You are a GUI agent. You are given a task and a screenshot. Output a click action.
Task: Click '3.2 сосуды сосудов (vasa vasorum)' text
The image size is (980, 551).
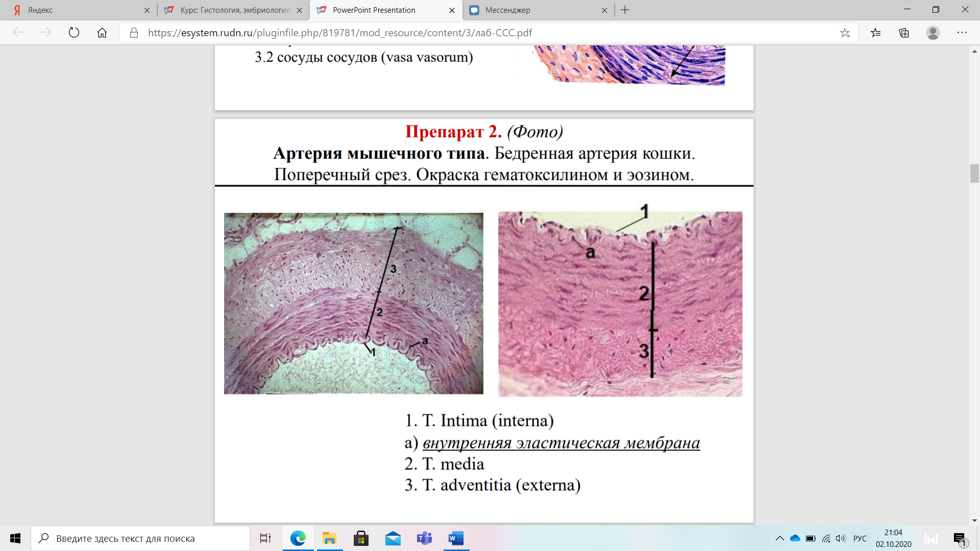click(x=364, y=57)
